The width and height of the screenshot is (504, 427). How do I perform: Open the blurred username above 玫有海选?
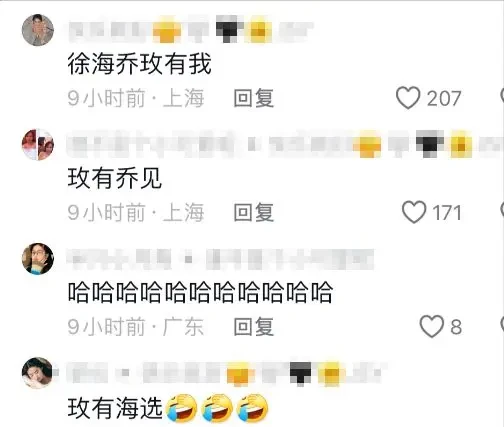(227, 373)
